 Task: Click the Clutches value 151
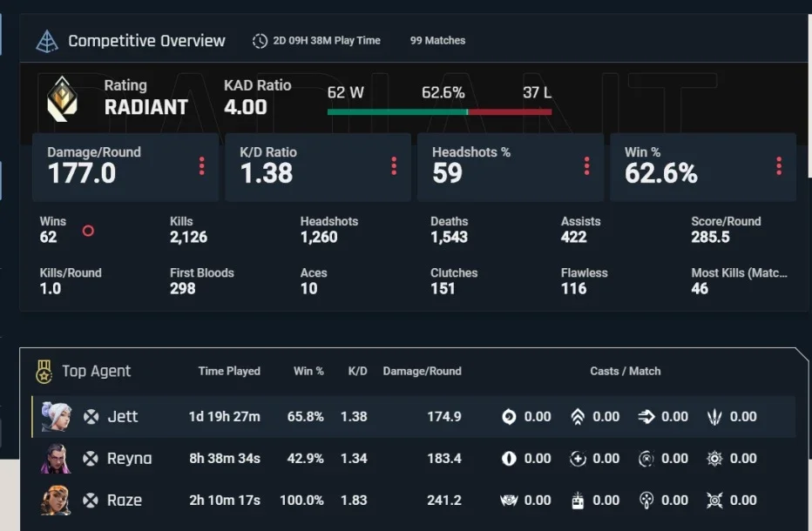pos(443,289)
